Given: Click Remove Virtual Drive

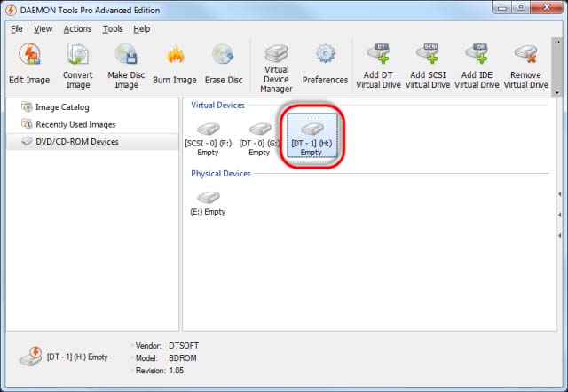Looking at the screenshot, I should click(526, 66).
